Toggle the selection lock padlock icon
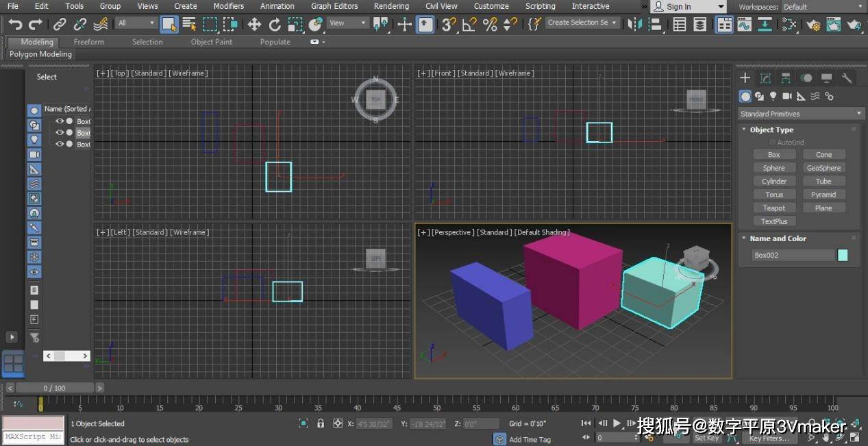This screenshot has height=446, width=868. [321, 423]
